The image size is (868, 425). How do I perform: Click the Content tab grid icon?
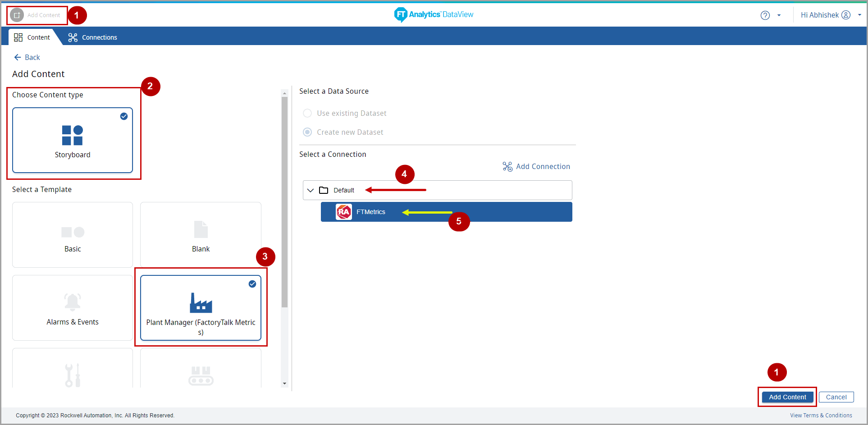coord(18,37)
